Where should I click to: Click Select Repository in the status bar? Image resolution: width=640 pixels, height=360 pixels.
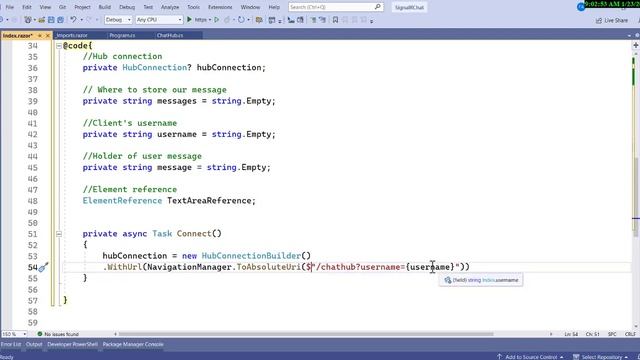(600, 357)
